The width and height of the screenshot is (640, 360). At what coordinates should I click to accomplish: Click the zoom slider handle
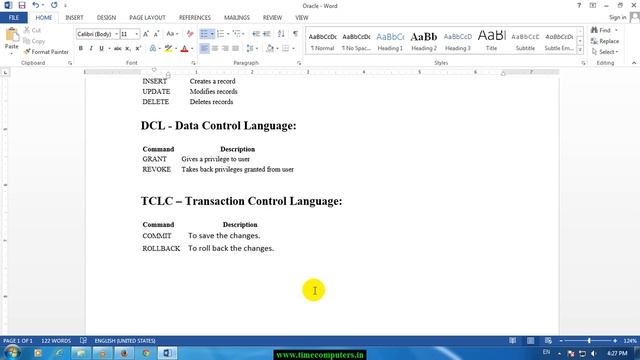(x=589, y=340)
